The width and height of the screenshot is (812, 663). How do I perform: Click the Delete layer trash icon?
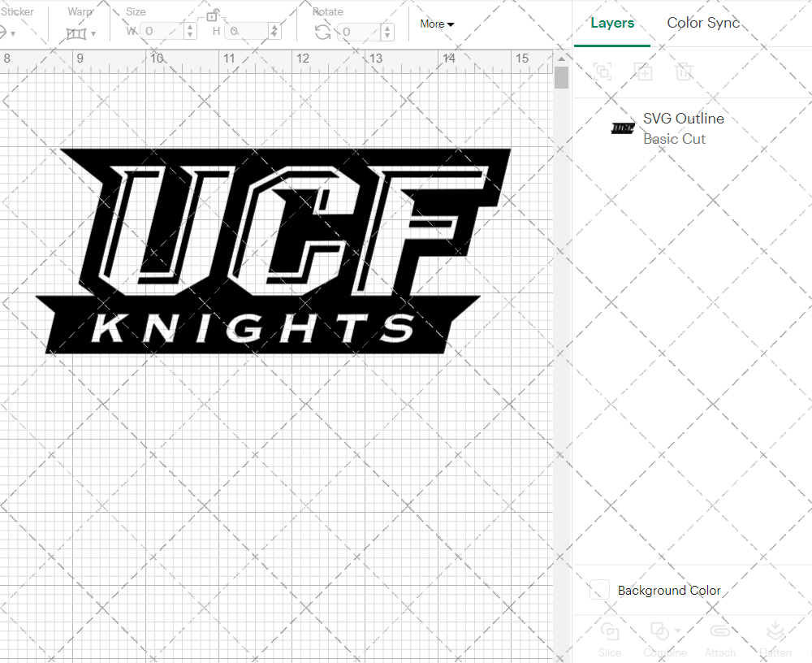(x=684, y=71)
